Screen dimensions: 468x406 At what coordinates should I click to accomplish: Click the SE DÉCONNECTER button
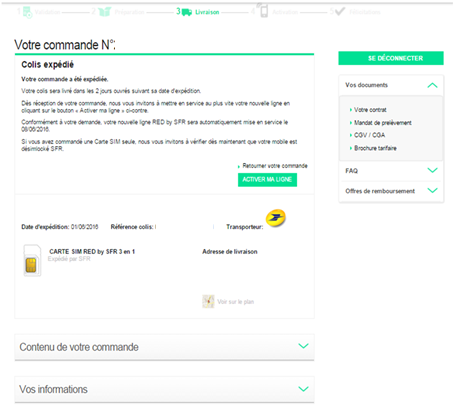[391, 58]
